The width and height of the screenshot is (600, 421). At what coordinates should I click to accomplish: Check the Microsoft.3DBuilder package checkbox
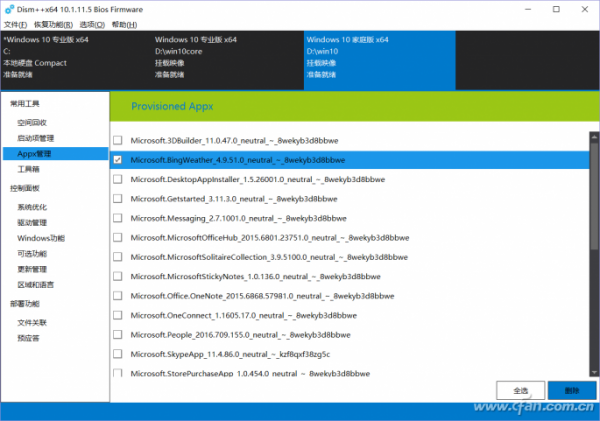118,140
